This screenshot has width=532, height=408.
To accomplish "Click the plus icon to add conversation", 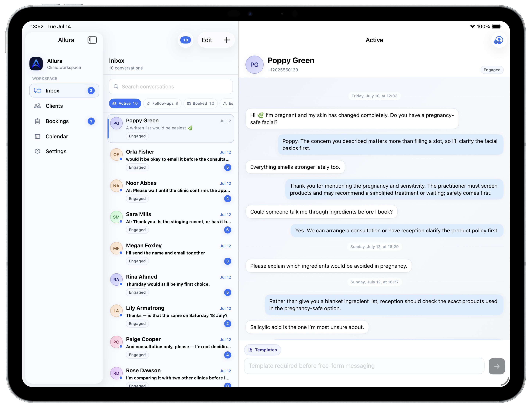I will pyautogui.click(x=226, y=40).
